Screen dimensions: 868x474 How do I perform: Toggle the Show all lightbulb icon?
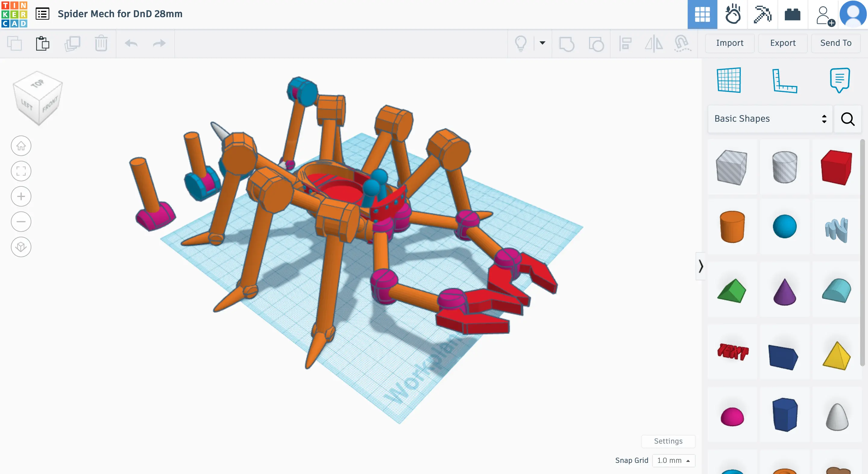point(520,44)
